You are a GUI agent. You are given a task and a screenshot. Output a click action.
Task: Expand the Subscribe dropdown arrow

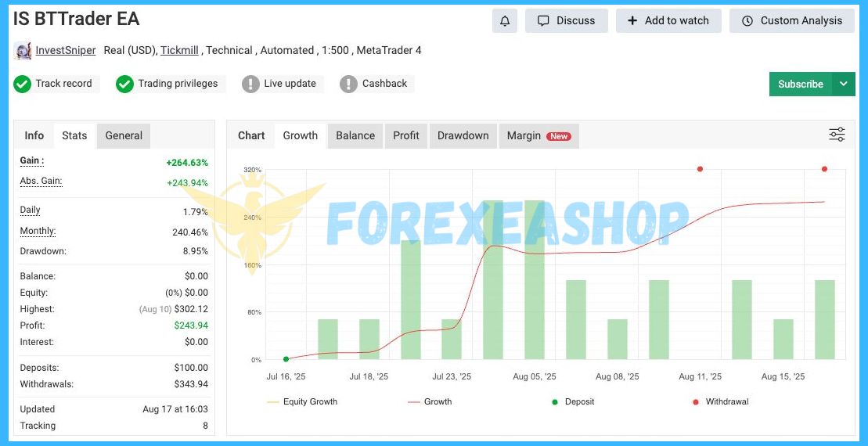tap(843, 84)
